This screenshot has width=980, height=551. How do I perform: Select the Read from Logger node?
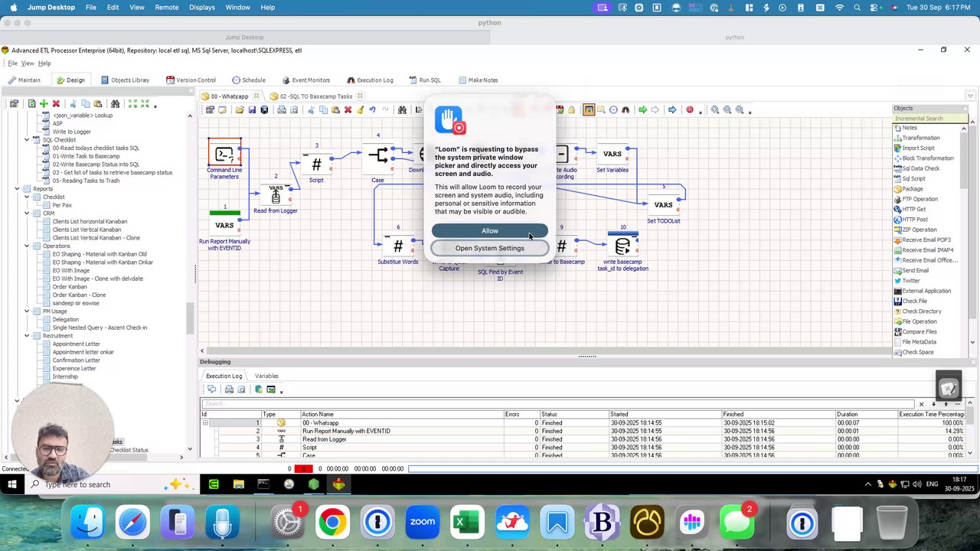[x=276, y=194]
